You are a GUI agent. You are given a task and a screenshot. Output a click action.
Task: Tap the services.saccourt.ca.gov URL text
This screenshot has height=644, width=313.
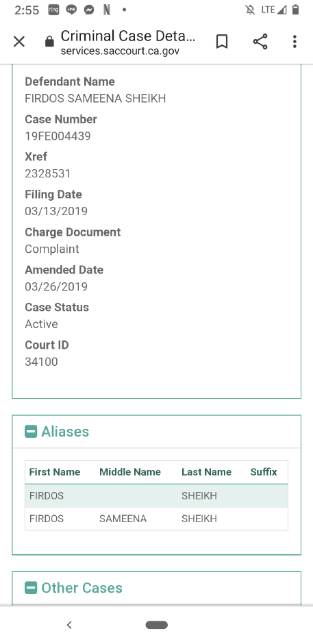point(120,51)
